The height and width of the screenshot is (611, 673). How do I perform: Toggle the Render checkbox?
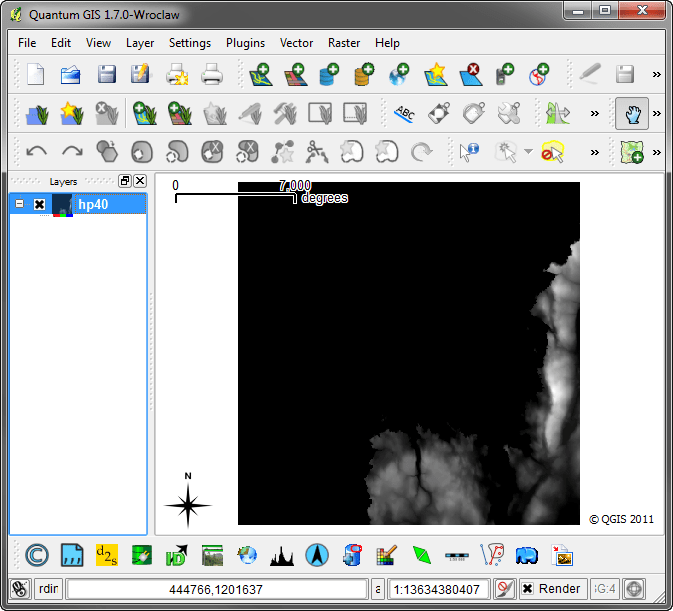point(527,589)
